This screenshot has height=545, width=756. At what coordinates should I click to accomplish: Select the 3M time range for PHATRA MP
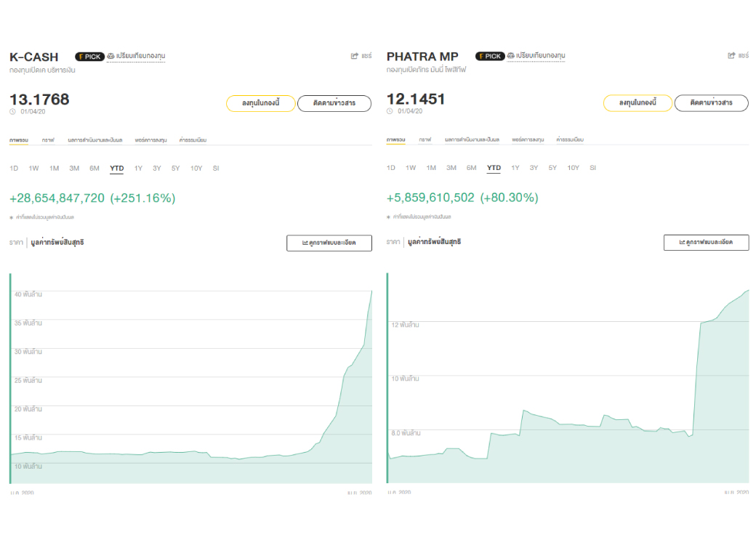451,169
